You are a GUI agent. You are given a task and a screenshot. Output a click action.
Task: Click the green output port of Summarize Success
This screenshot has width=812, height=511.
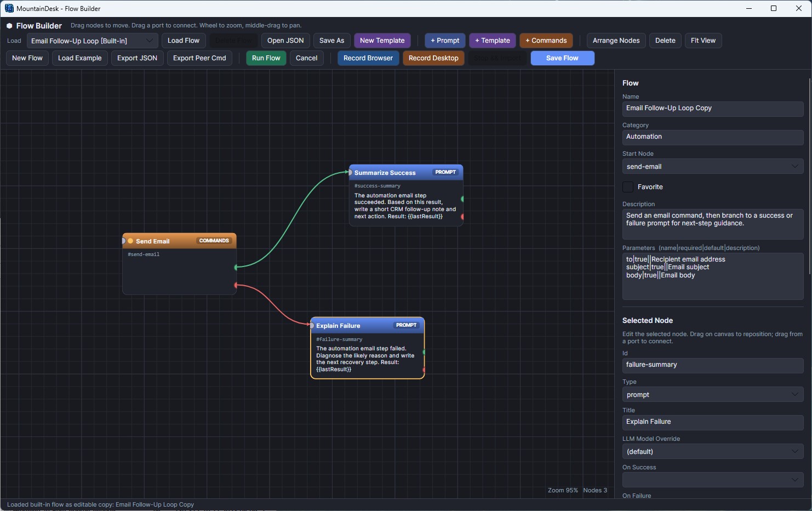click(462, 198)
